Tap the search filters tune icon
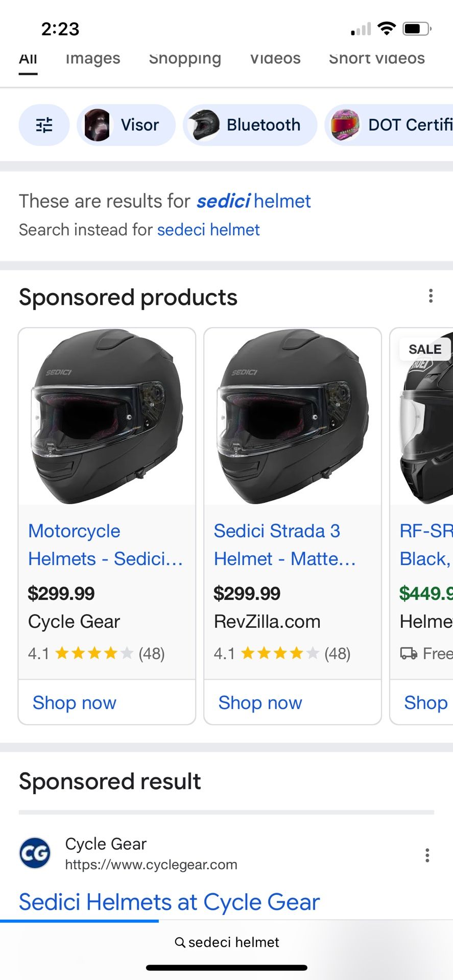 pos(44,125)
